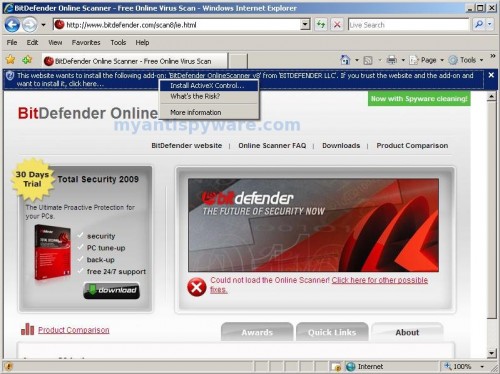
Task: Click the Favorites Center star icon
Action: pyautogui.click(x=10, y=60)
